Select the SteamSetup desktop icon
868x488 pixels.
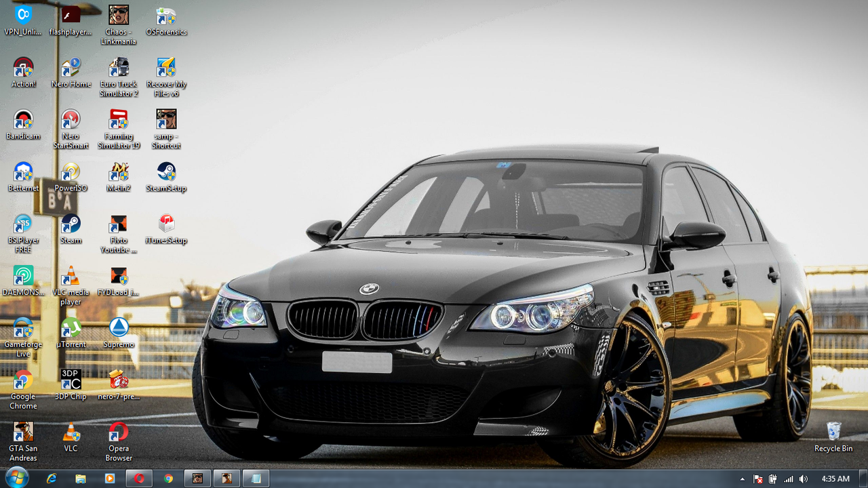(166, 177)
